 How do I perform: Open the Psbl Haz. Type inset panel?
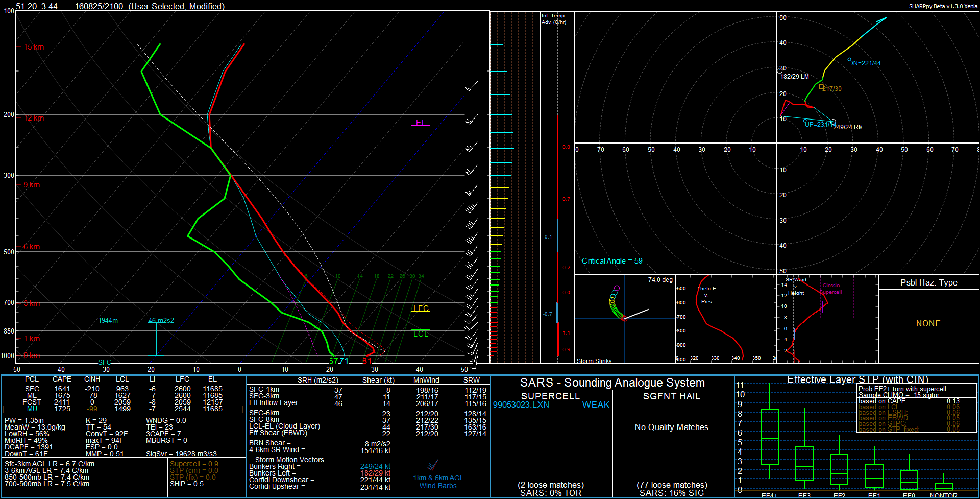point(928,319)
